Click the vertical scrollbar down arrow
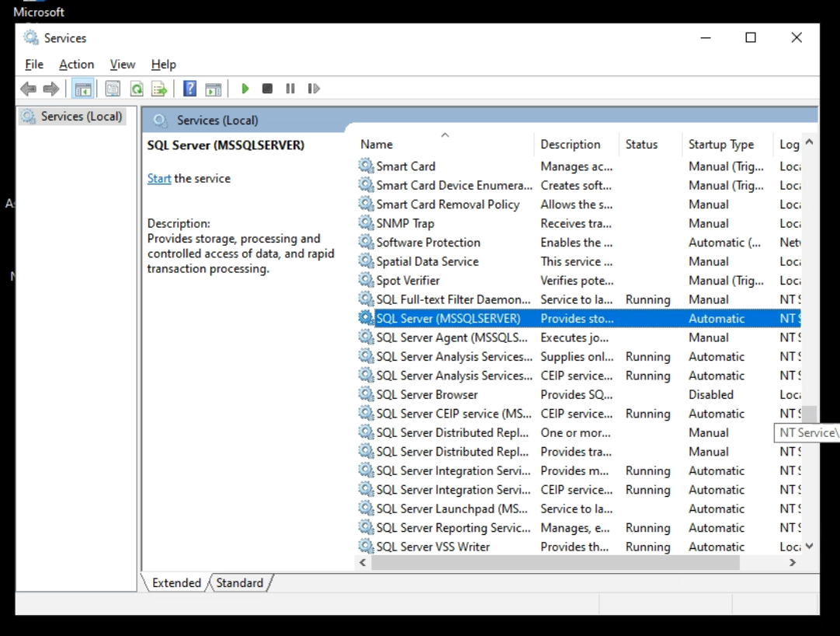 coord(810,546)
